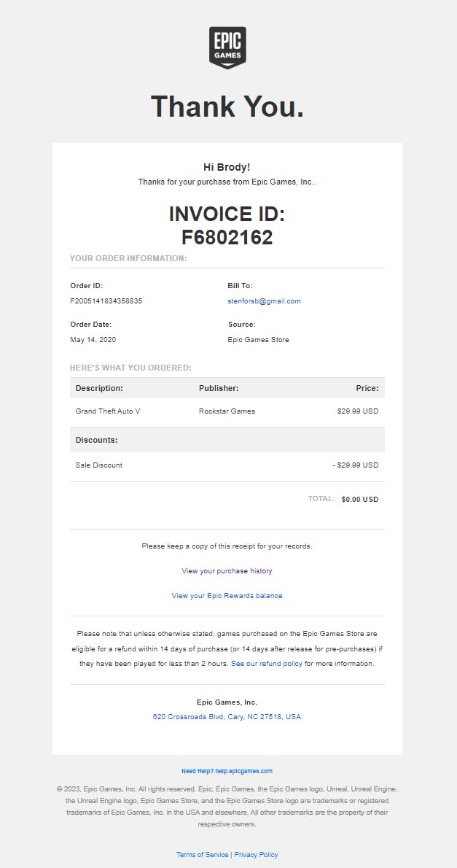Click the Sale Discount row label
This screenshot has height=868, width=457.
click(x=99, y=465)
